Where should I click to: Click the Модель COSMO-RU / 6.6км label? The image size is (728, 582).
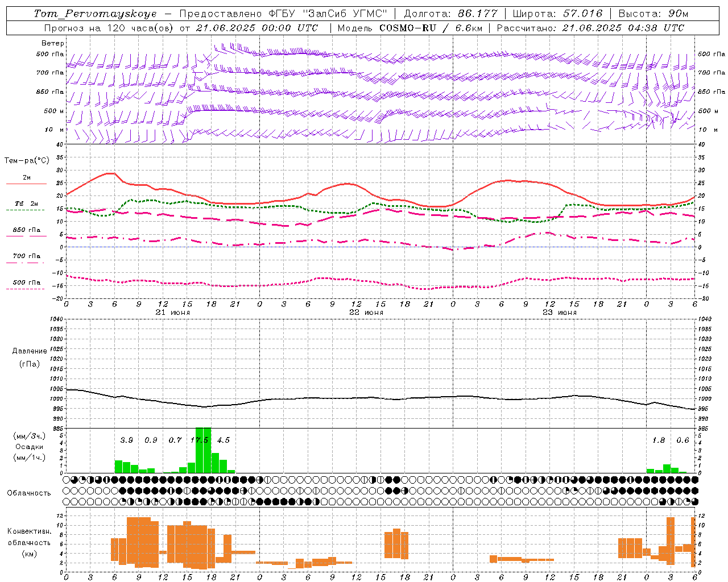(x=409, y=28)
